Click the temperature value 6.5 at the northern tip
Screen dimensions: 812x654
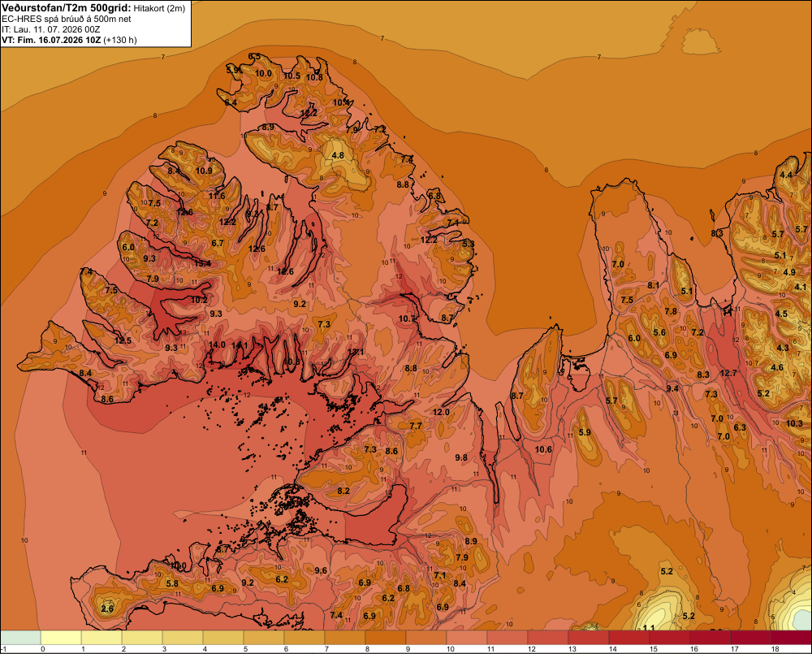254,57
